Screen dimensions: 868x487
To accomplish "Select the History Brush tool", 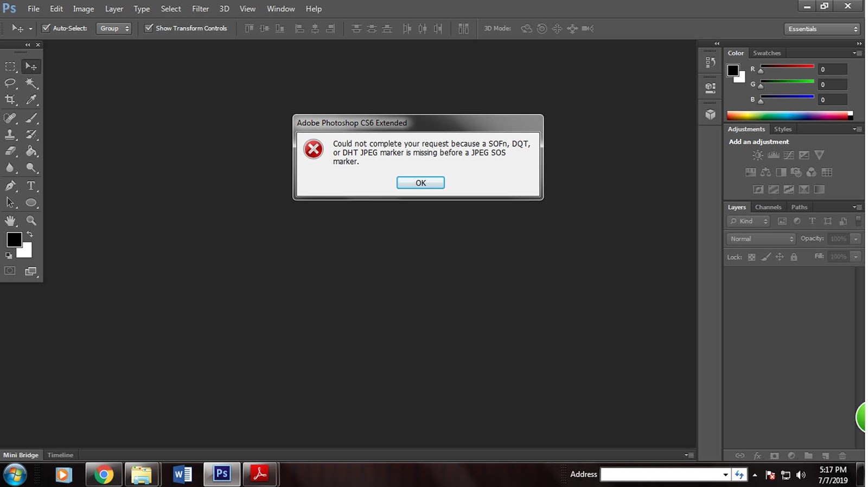I will pyautogui.click(x=31, y=134).
